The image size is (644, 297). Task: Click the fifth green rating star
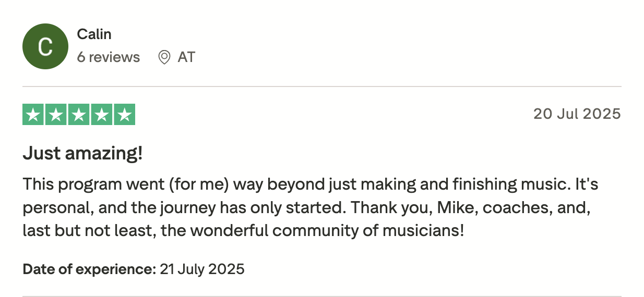(124, 115)
